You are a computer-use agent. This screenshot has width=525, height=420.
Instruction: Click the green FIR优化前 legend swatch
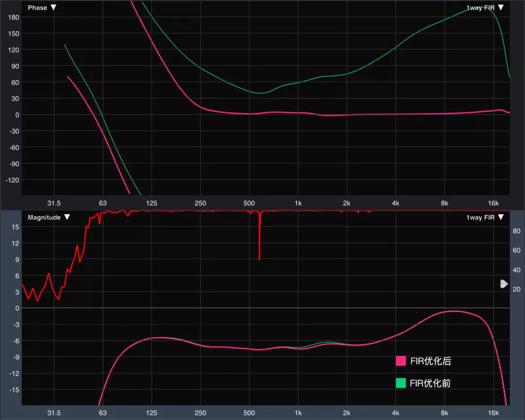tap(401, 383)
